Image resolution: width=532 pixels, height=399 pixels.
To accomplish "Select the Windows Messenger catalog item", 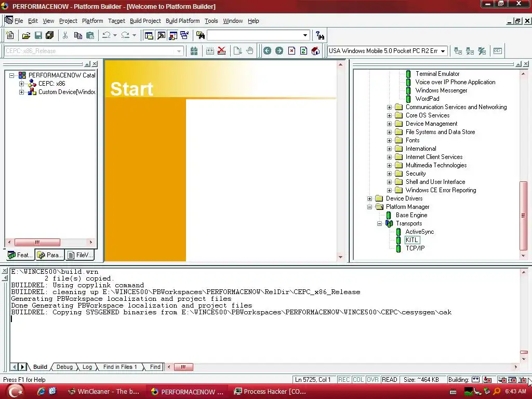I will pos(441,90).
